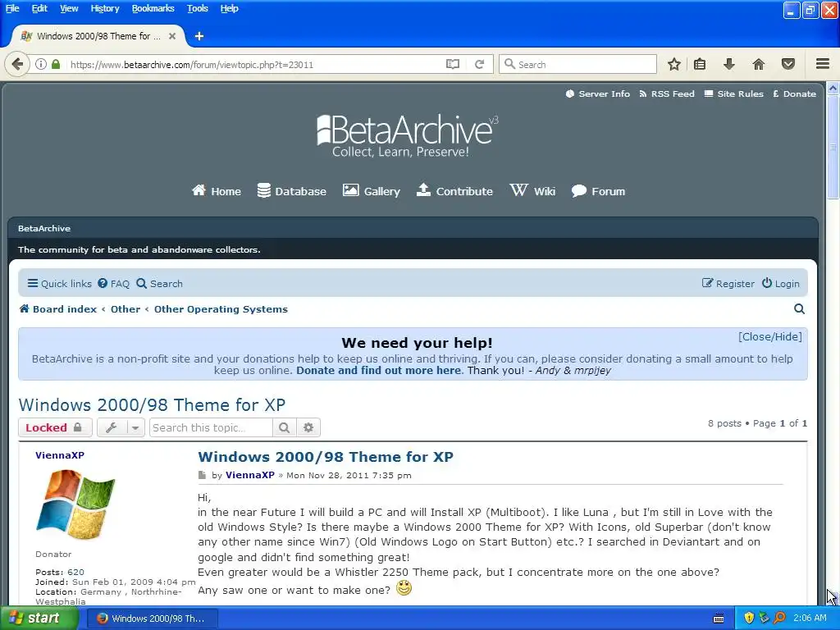Screen dimensions: 840x630
Task: Open the View menu
Action: pyautogui.click(x=69, y=8)
